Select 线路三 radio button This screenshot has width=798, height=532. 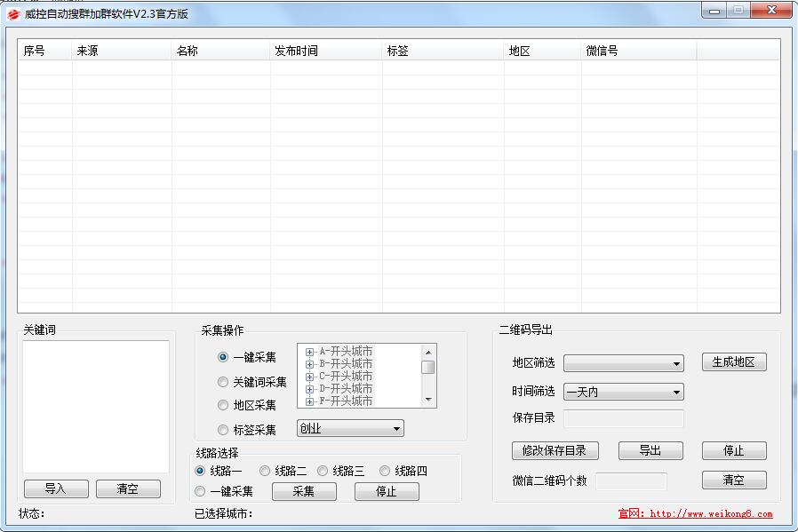(323, 471)
